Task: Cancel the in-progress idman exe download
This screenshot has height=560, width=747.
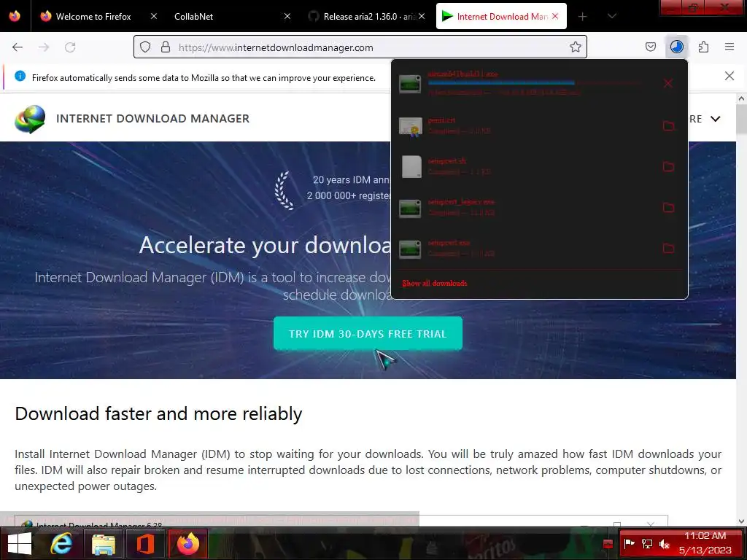Action: (668, 84)
